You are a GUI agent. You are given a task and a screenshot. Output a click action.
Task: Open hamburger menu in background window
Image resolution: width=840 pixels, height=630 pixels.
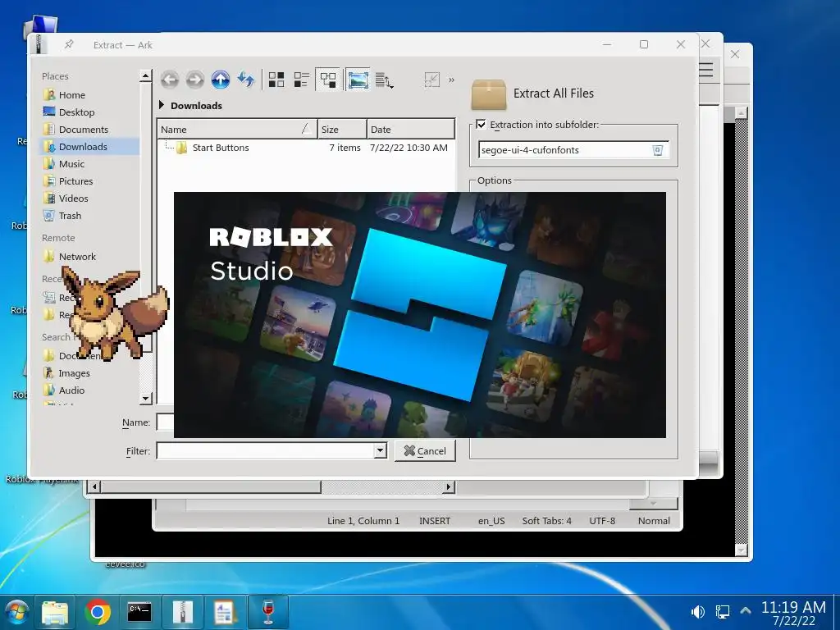[x=705, y=70]
